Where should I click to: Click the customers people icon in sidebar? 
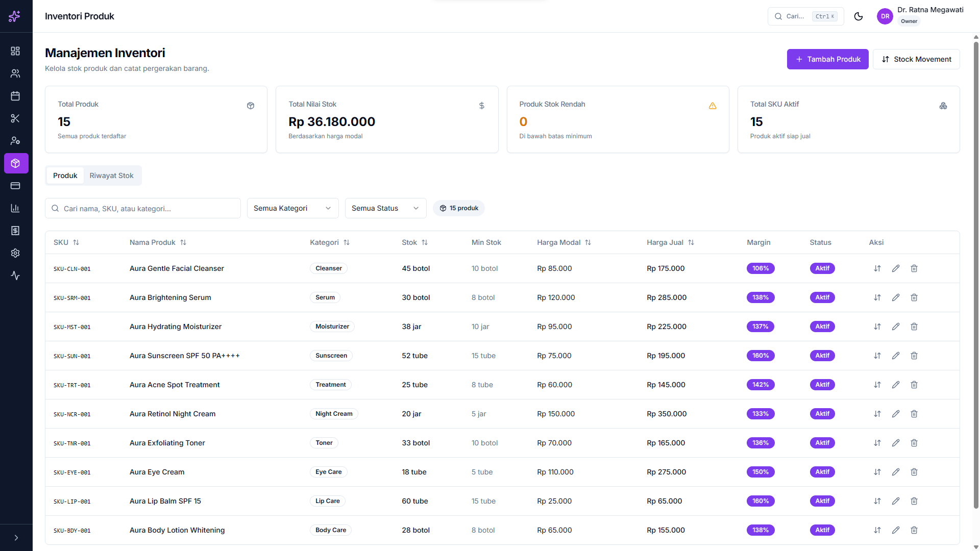coord(15,73)
